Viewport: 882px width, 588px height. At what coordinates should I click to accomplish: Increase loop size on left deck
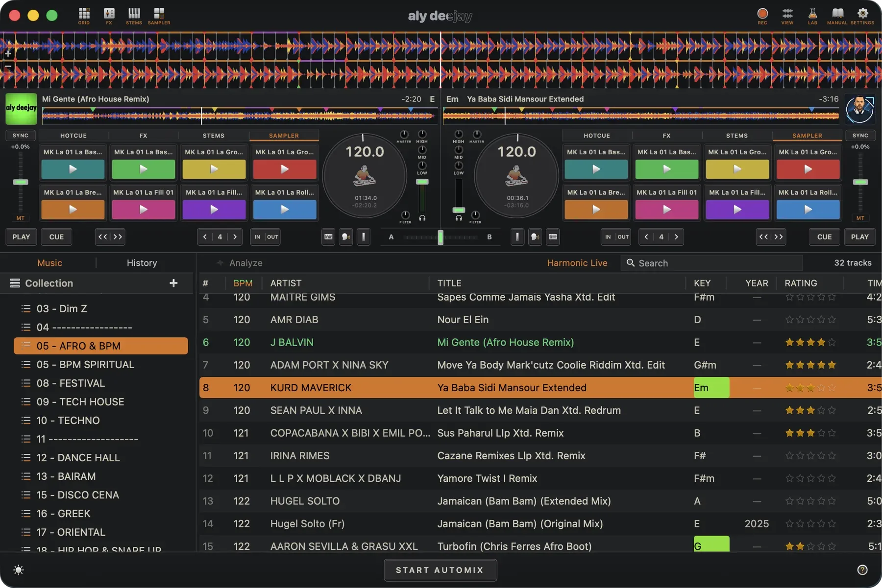[235, 237]
